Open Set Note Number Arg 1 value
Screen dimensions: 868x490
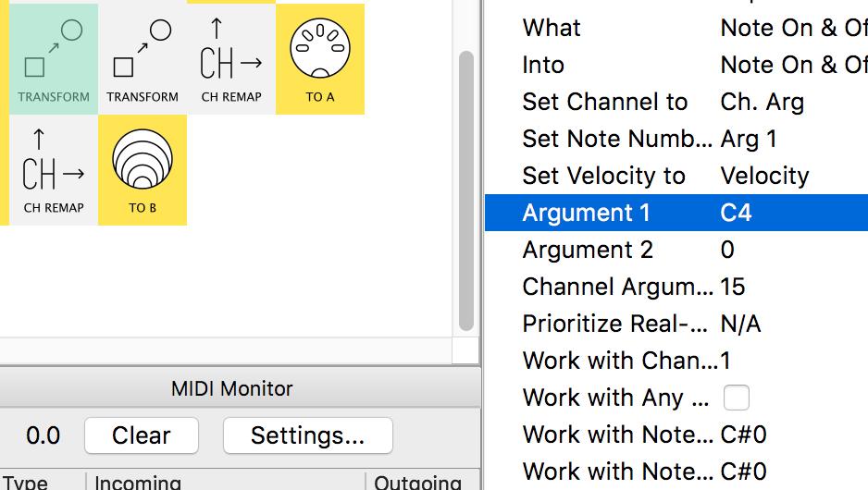pos(749,139)
